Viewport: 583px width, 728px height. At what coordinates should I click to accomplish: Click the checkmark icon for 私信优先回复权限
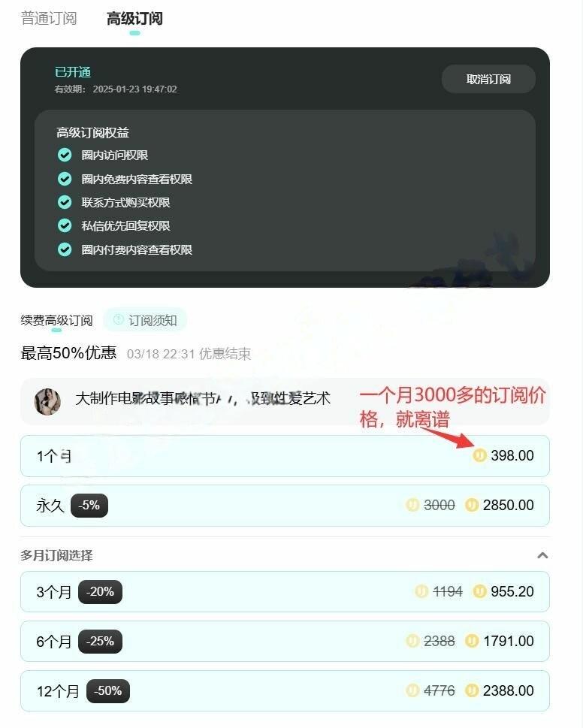click(x=65, y=225)
